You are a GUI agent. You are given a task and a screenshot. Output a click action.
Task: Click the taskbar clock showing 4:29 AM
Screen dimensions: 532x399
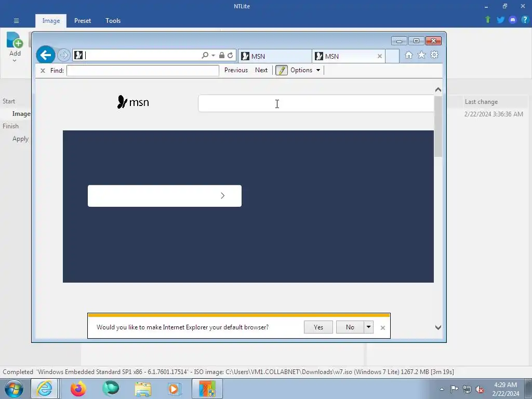coord(506,389)
